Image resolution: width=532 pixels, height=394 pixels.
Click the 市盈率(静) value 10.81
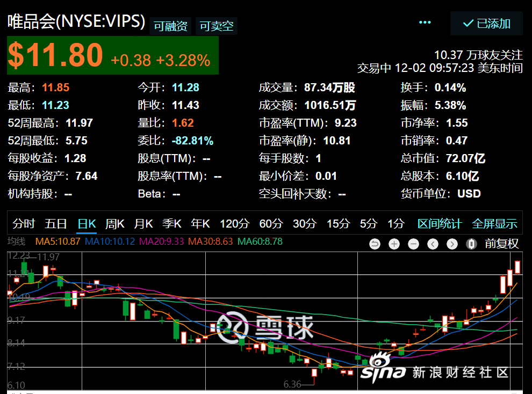(337, 141)
